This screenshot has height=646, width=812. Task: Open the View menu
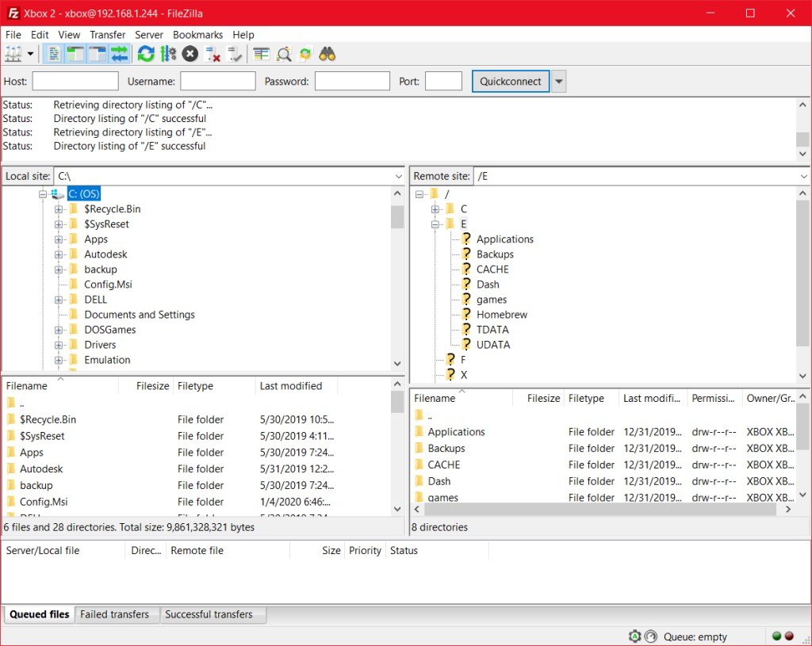(x=69, y=35)
